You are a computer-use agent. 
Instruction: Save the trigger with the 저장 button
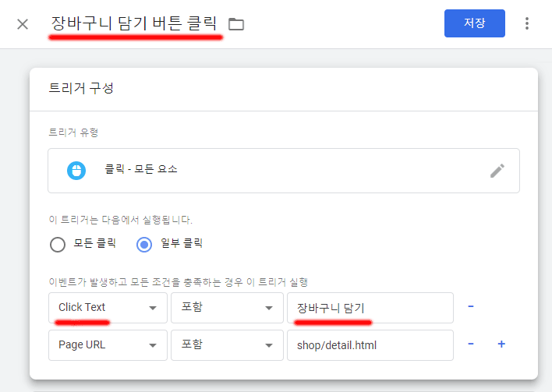coord(475,23)
